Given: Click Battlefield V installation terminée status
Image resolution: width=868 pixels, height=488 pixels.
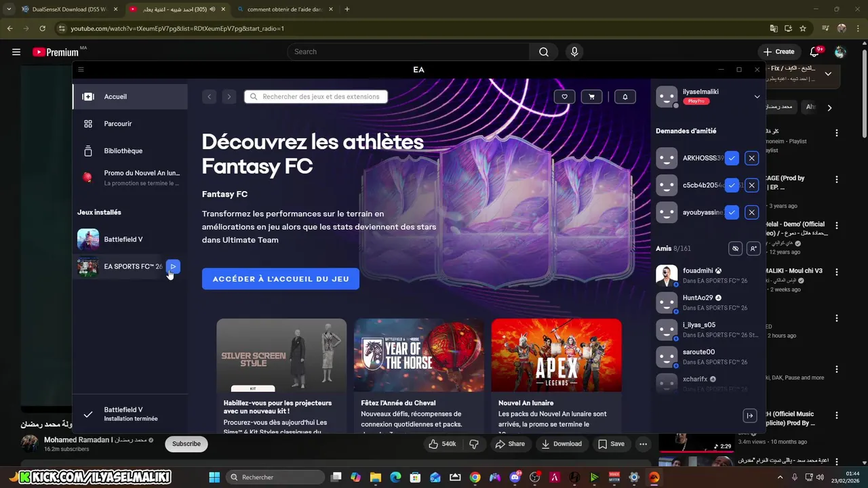Looking at the screenshot, I should pos(130,414).
